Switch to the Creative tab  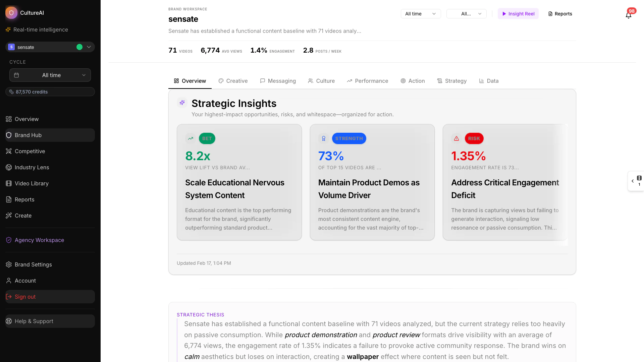pos(233,81)
